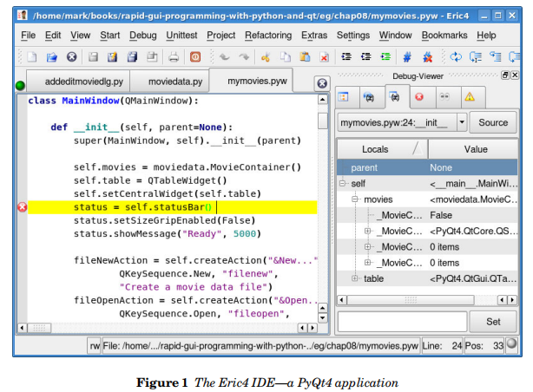Click the Save All toolbar icon
The image size is (533, 392).
132,56
